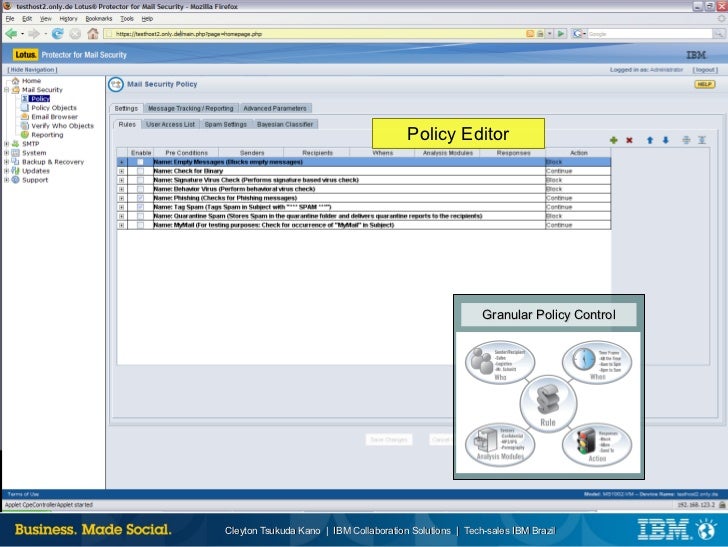Open Verify Who Objects in navigation
The height and width of the screenshot is (547, 728).
tap(62, 125)
